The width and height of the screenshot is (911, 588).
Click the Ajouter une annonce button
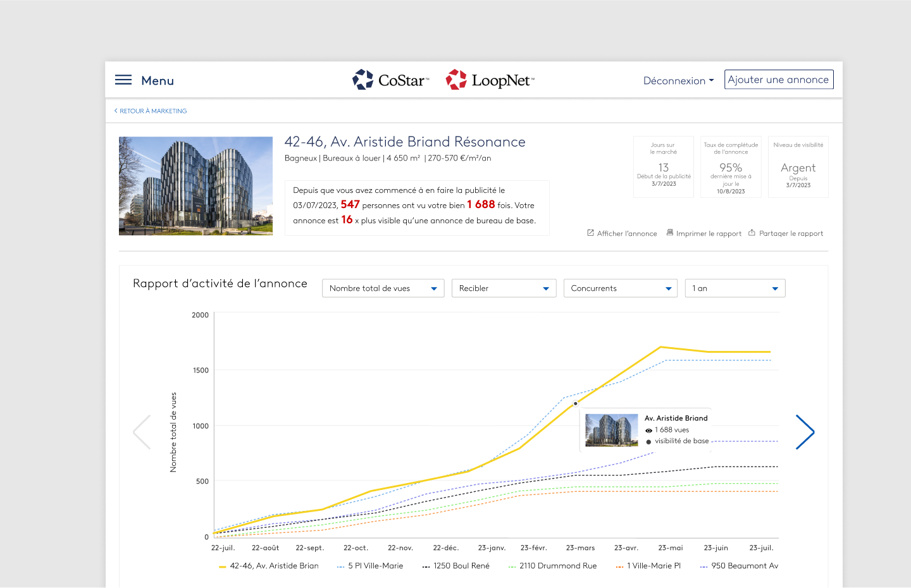pyautogui.click(x=778, y=80)
